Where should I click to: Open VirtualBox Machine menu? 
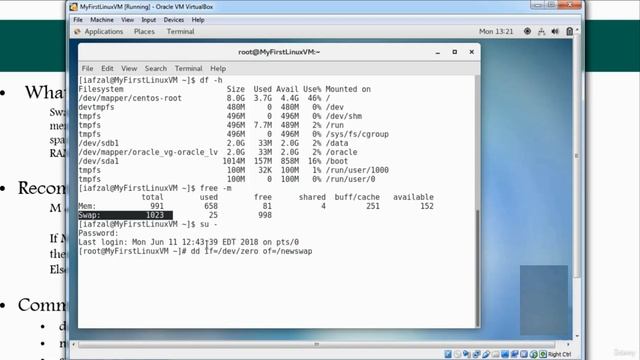click(102, 20)
